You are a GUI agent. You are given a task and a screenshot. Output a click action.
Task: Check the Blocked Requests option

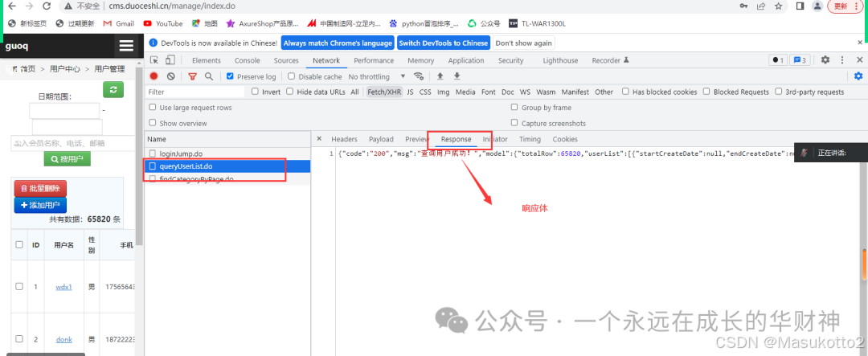click(707, 92)
